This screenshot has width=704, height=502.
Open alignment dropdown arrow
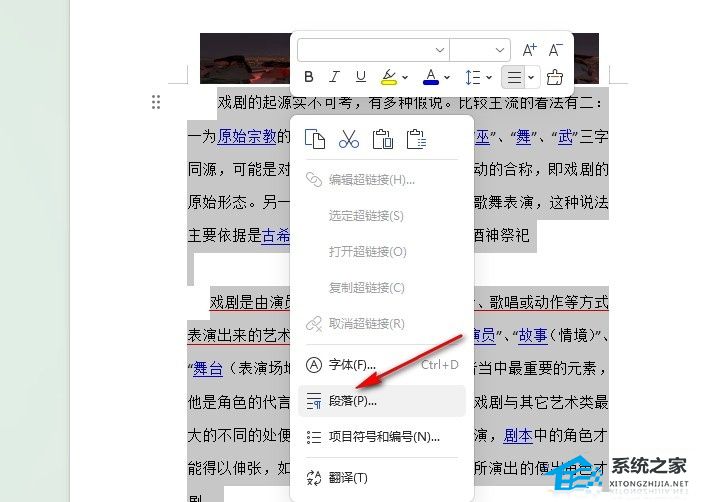pos(531,77)
